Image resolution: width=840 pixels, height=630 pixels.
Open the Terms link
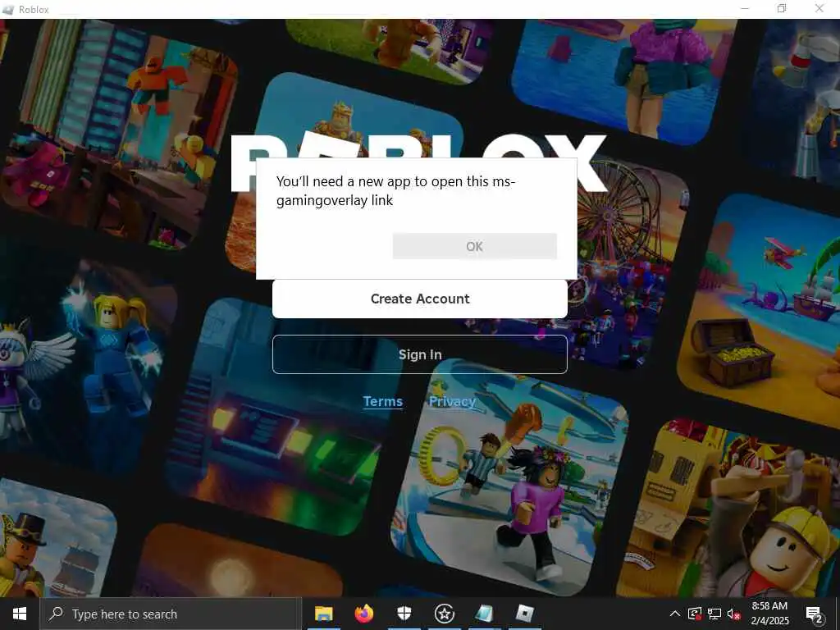pyautogui.click(x=382, y=401)
